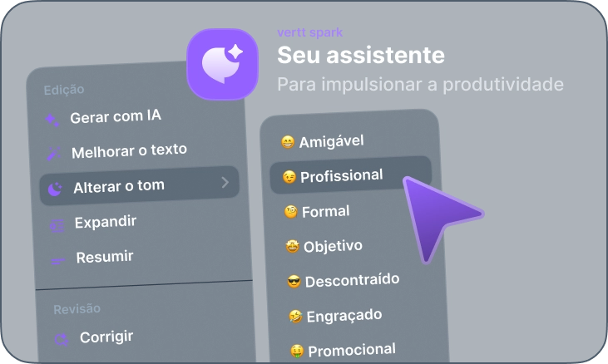
Task: Click the grinning emoji beside Amigável
Action: click(287, 142)
